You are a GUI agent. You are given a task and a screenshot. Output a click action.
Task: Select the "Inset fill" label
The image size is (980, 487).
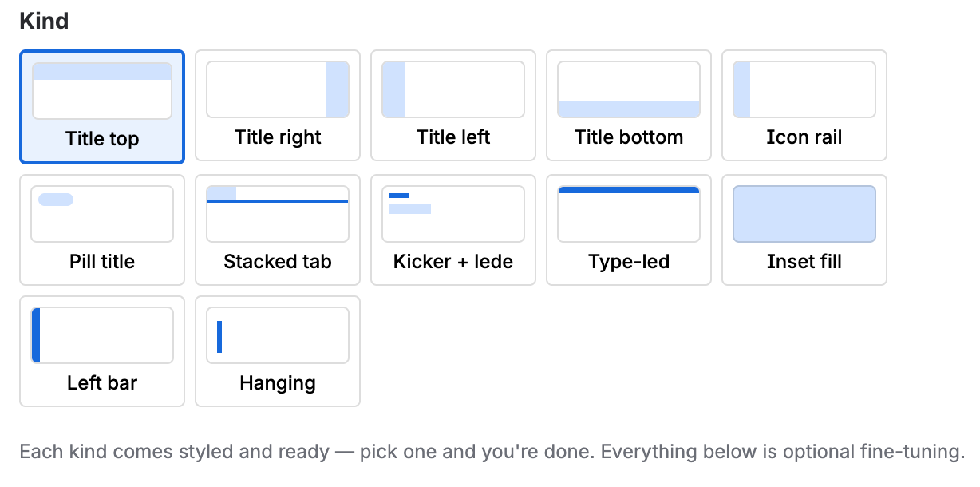coord(804,262)
